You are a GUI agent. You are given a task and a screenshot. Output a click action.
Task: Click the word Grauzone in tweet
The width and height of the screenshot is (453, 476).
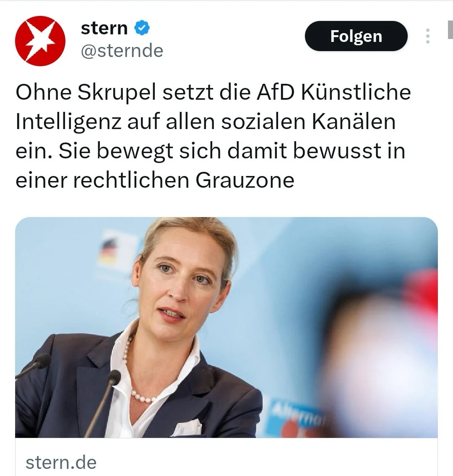click(245, 180)
